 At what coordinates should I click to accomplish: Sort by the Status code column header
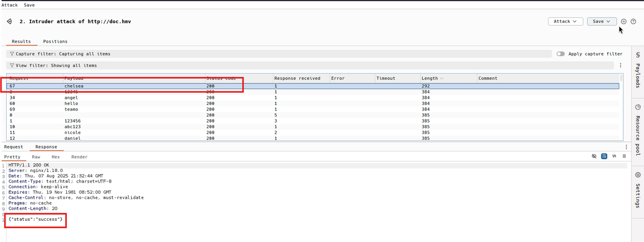coord(238,78)
